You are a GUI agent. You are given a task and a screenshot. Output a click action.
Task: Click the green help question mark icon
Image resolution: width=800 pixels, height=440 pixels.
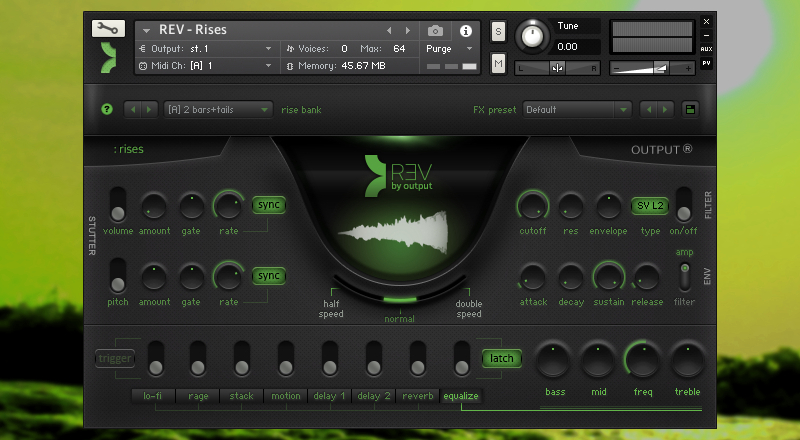point(107,109)
